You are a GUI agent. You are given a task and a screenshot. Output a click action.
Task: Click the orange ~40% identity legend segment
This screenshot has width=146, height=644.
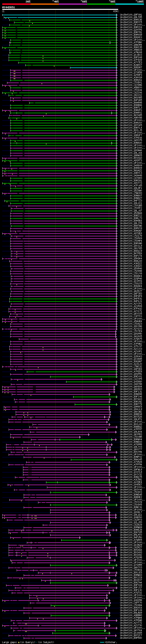click(x=45, y=4)
